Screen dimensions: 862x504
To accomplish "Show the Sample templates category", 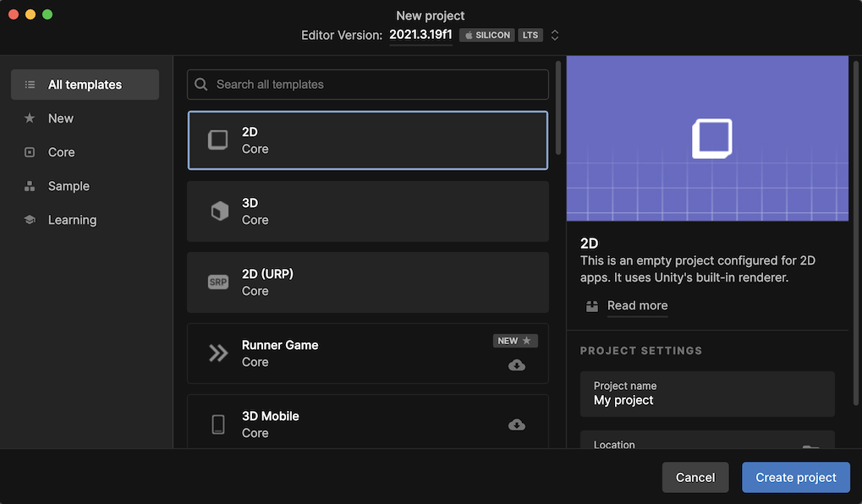I will (x=69, y=186).
